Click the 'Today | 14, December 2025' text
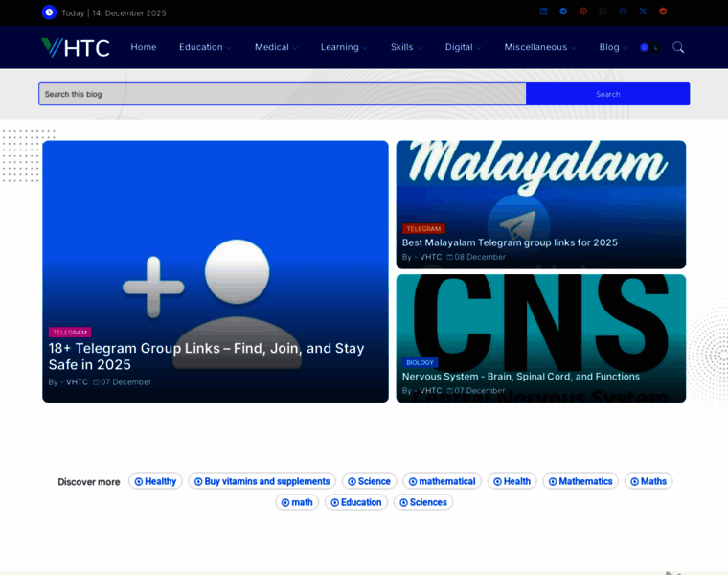The width and height of the screenshot is (728, 575). coord(114,13)
